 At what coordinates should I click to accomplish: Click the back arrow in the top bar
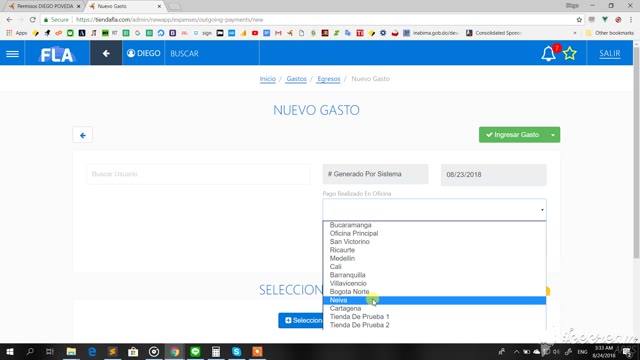[x=106, y=53]
